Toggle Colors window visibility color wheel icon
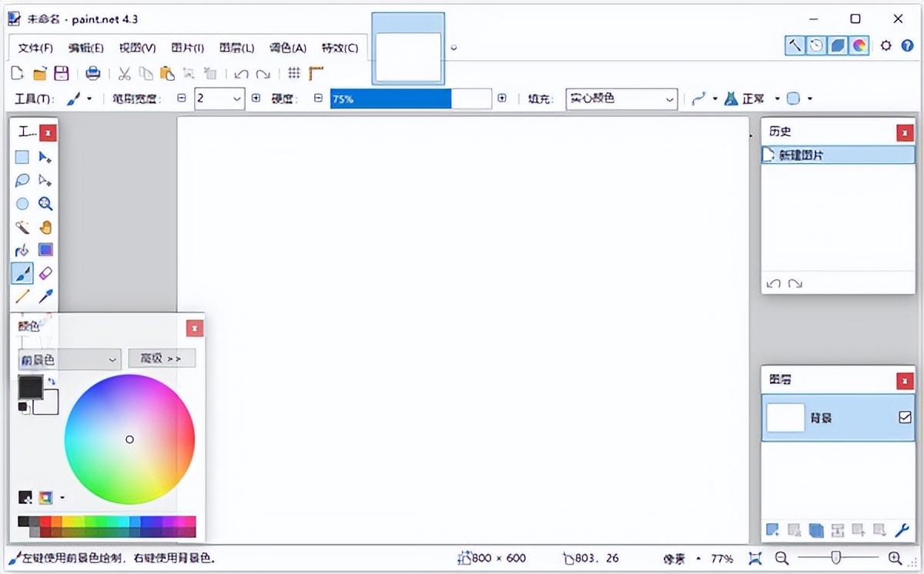Viewport: 924px width, 574px height. pyautogui.click(x=859, y=45)
